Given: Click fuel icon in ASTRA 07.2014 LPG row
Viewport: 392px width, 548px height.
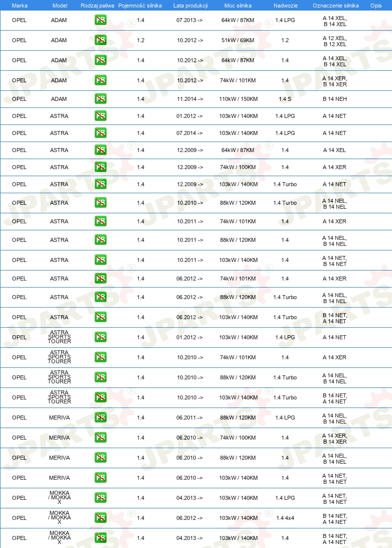Looking at the screenshot, I should click(x=101, y=133).
